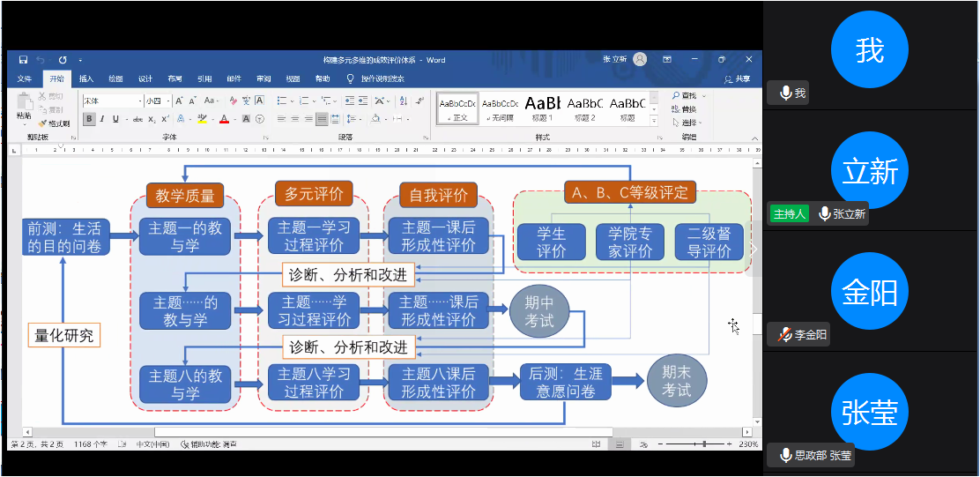The height and width of the screenshot is (477, 980).
Task: Click the Format Painter (格式刷) brush icon
Action: tap(43, 123)
